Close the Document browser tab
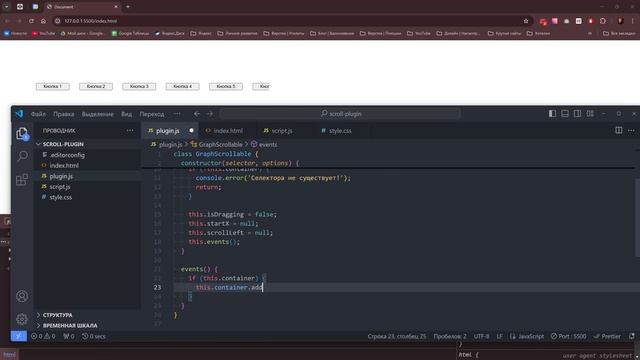The image size is (640, 360). (x=116, y=7)
